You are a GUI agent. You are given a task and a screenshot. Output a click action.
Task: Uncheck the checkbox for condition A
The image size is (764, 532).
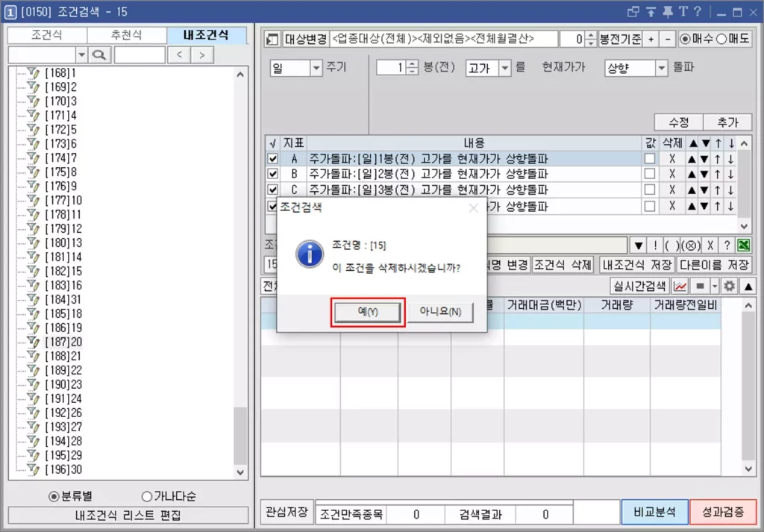click(x=273, y=159)
